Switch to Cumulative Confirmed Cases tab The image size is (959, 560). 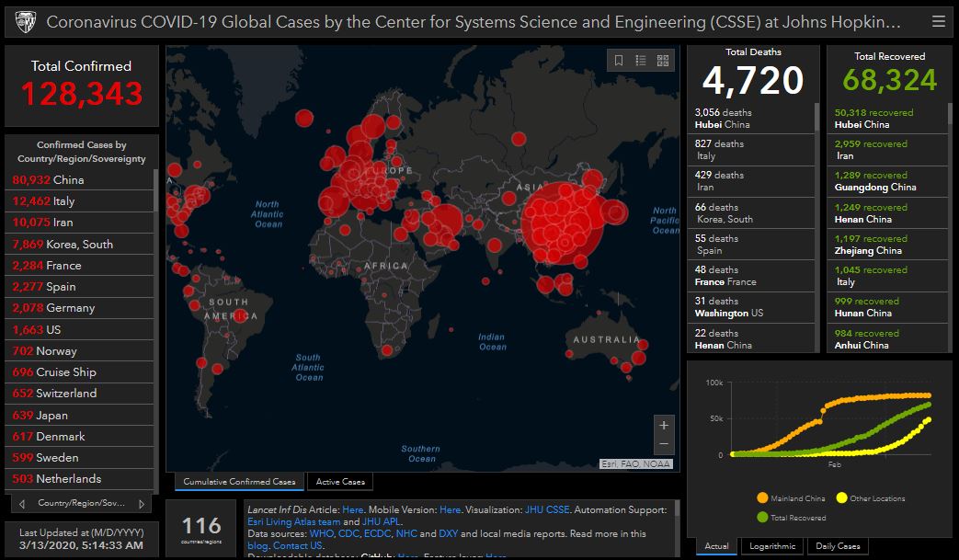pyautogui.click(x=239, y=482)
